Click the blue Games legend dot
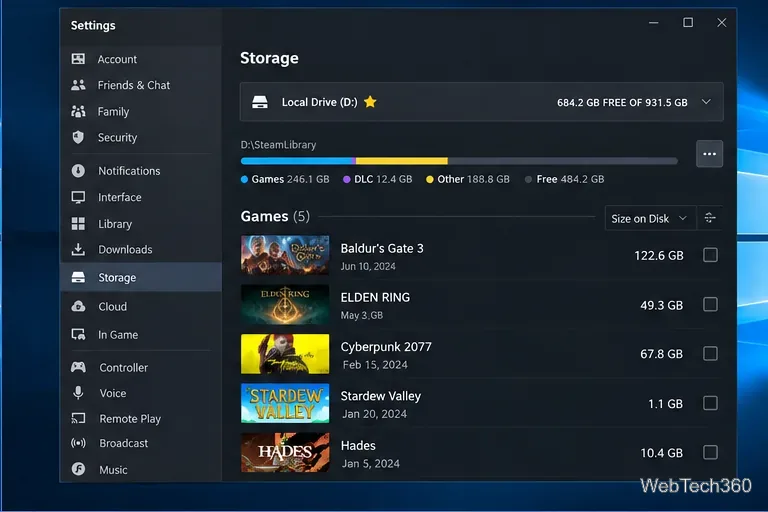The width and height of the screenshot is (768, 512). [244, 179]
